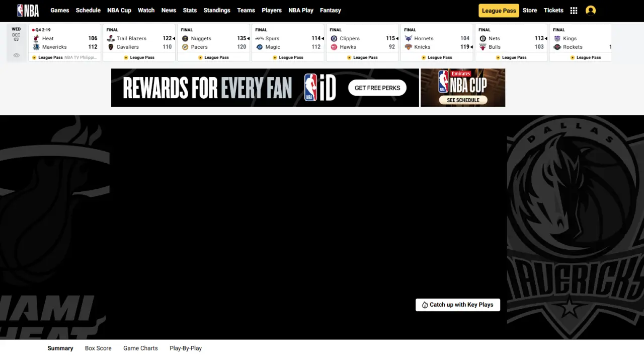644x357 pixels.
Task: Click the Hornets team logo
Action: coord(409,39)
